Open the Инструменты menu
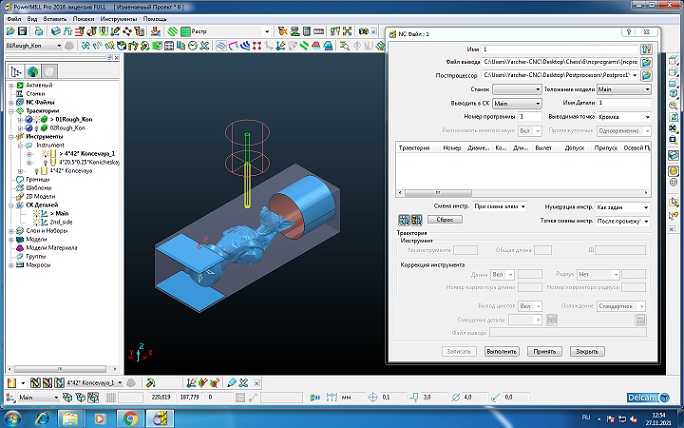Viewport: 684px width, 428px height. (x=117, y=19)
